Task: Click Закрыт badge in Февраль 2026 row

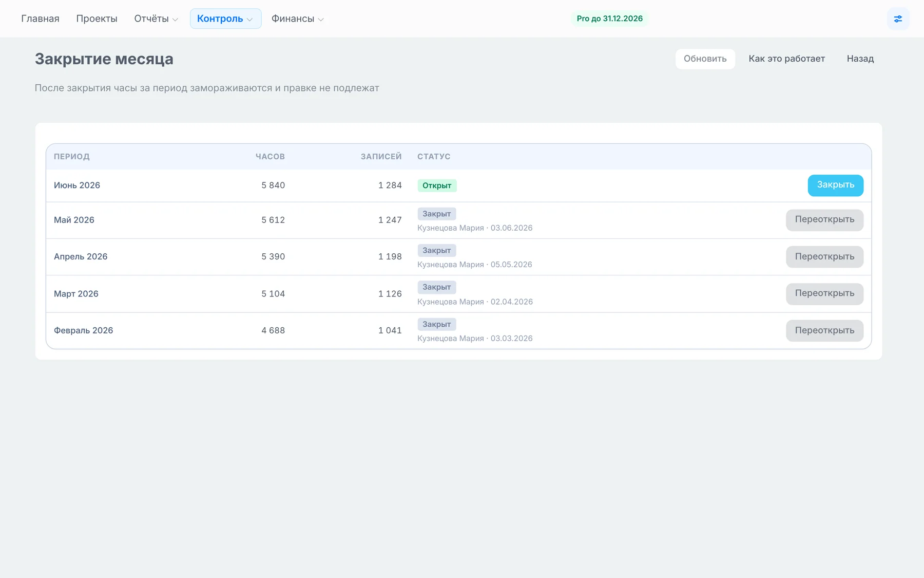Action: [436, 324]
